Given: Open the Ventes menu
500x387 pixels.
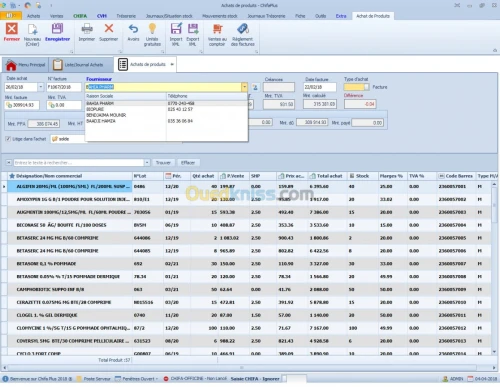Looking at the screenshot, I should point(56,16).
